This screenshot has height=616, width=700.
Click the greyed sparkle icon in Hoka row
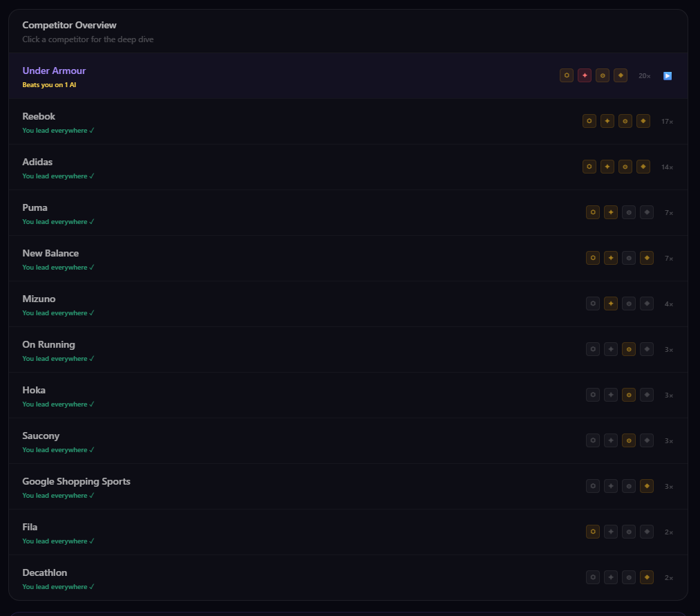pos(611,395)
